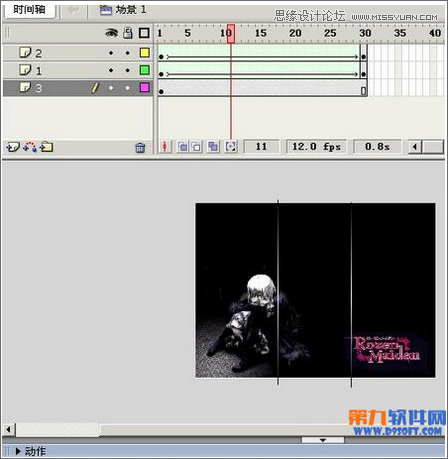Select first keyframe of layer 3
This screenshot has height=459, width=448.
161,91
